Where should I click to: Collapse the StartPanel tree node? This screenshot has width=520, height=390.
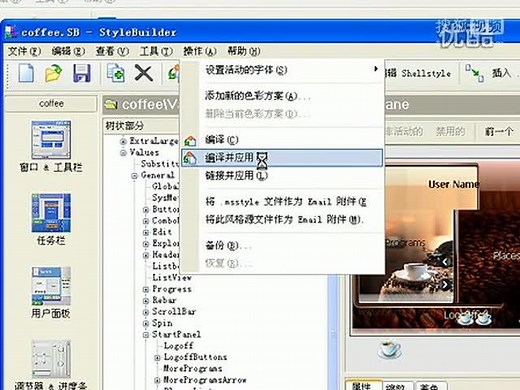(x=146, y=335)
